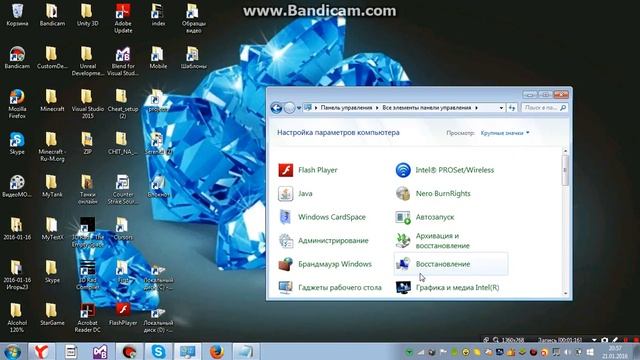Click the taskbar clock showing 20:57

[x=615, y=352]
